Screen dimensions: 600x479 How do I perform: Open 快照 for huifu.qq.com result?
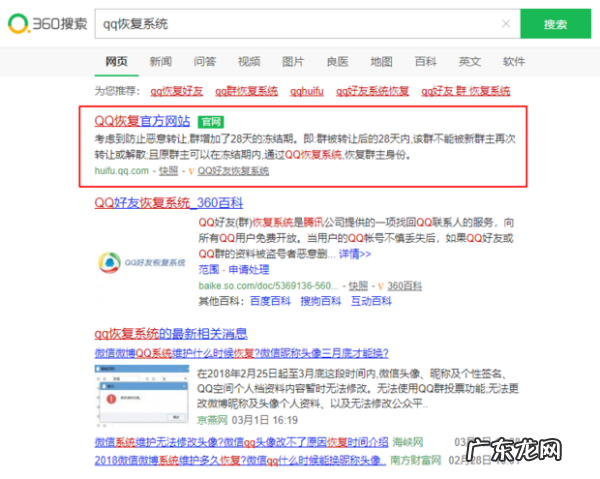(x=168, y=171)
